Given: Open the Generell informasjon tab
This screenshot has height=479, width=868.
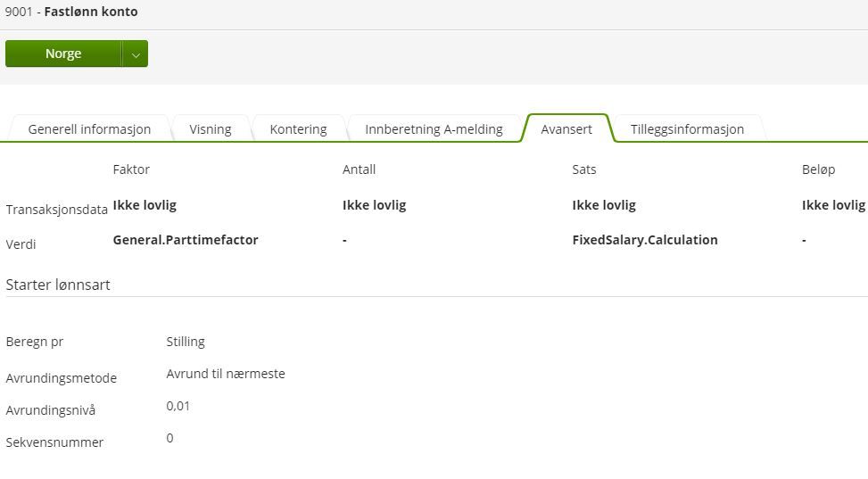Looking at the screenshot, I should pyautogui.click(x=89, y=129).
